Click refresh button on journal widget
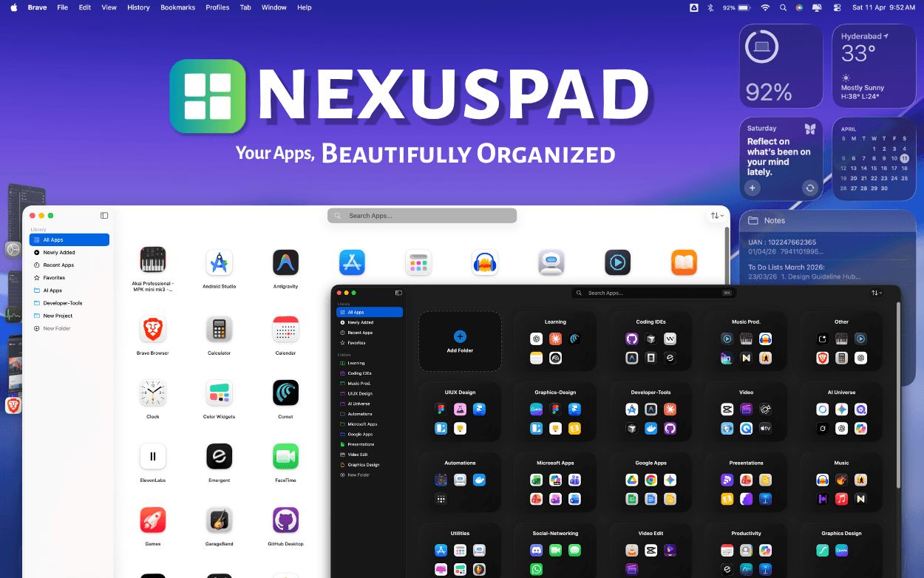924x578 pixels. click(x=810, y=188)
